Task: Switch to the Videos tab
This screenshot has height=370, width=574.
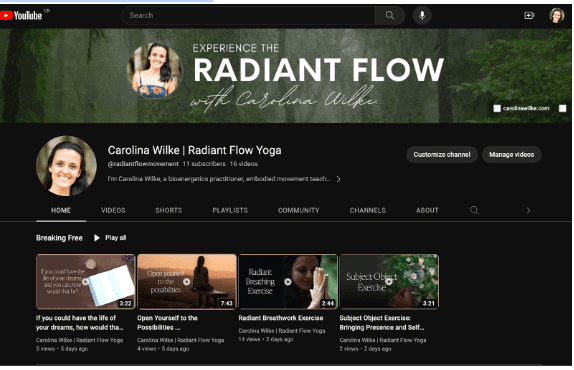Action: [x=113, y=210]
